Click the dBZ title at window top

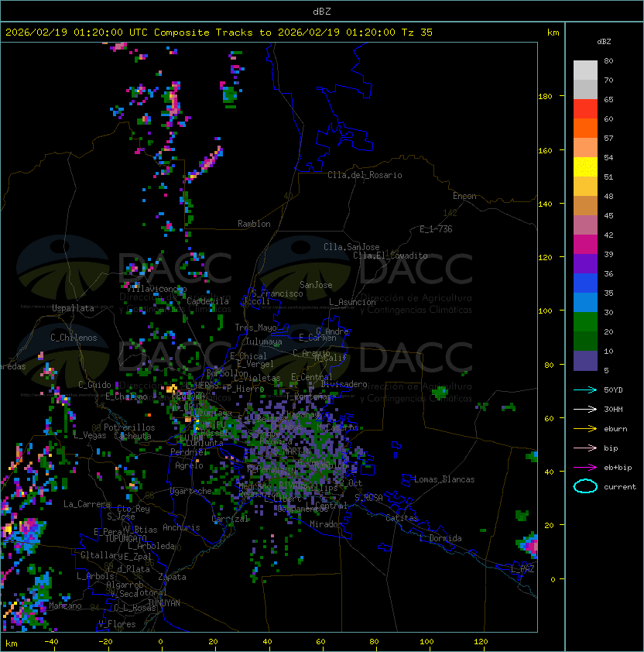pos(322,11)
